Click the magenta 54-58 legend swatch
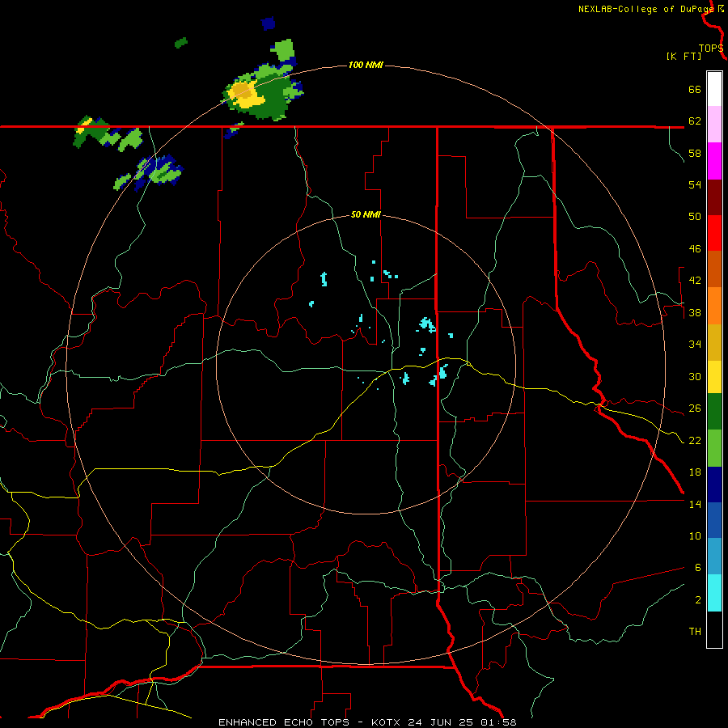The image size is (728, 728). [x=714, y=161]
